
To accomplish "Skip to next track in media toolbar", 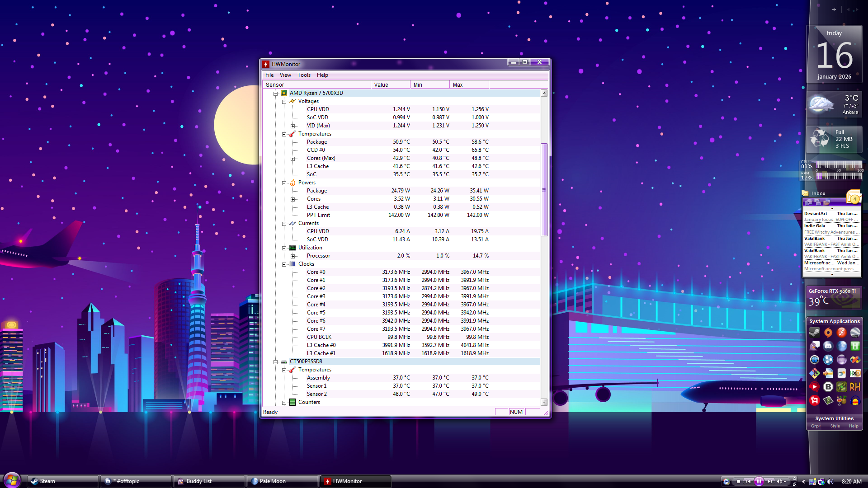I will [x=769, y=482].
